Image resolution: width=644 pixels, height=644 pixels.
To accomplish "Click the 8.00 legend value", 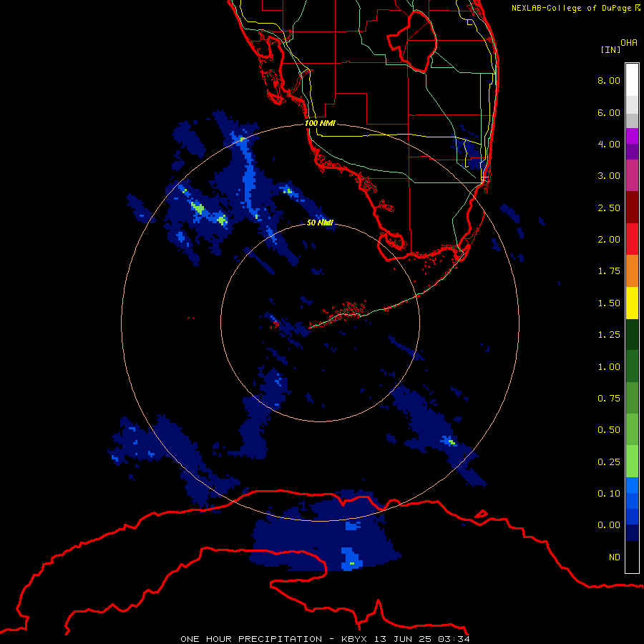I will pyautogui.click(x=609, y=80).
